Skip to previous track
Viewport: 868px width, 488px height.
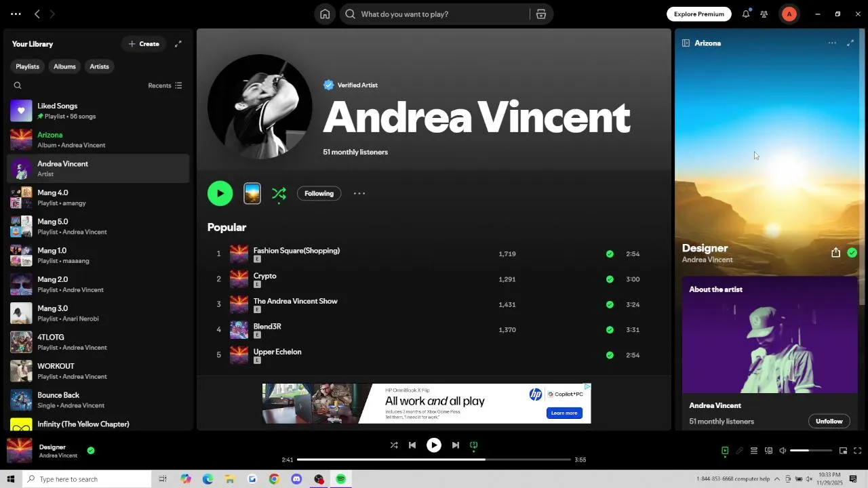coord(412,445)
